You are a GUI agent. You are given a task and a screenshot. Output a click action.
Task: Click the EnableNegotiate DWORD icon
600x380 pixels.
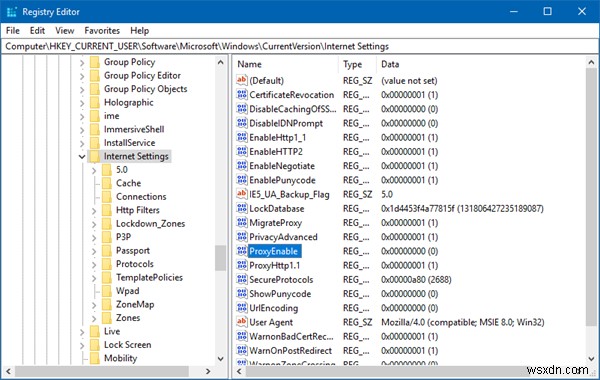pos(241,165)
